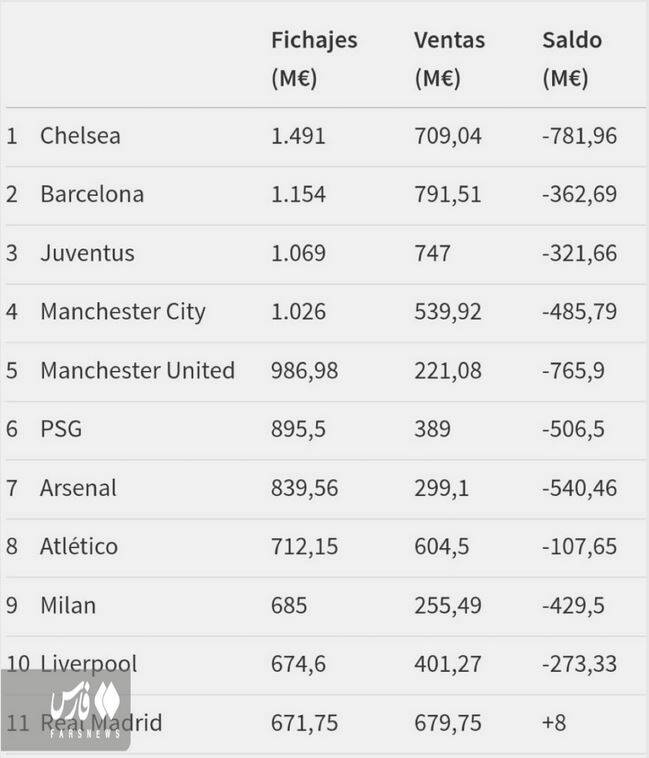The image size is (649, 758).
Task: Click the Saldo (M€) column header
Action: coord(571,59)
